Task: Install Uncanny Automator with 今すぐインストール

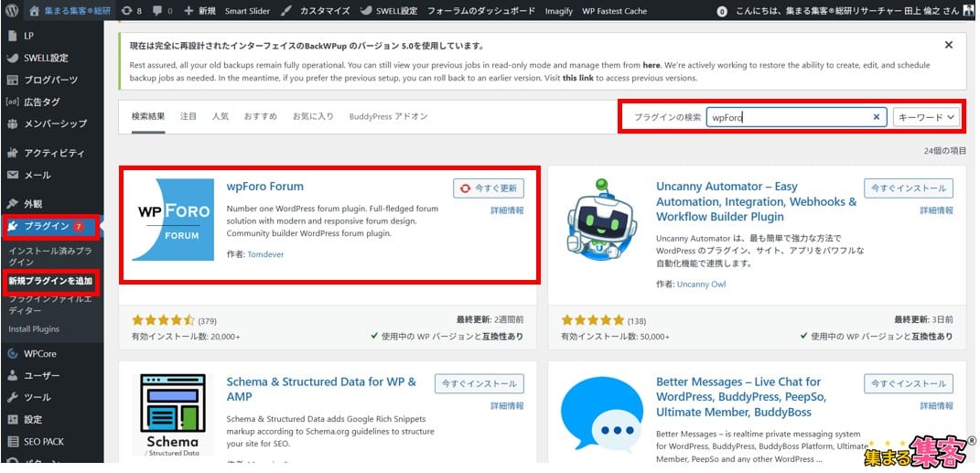Action: point(909,188)
